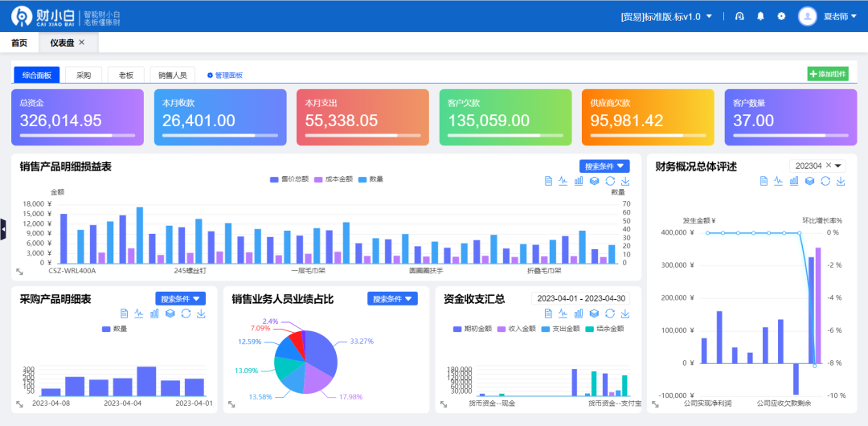Open the settings gear in top bar

781,16
